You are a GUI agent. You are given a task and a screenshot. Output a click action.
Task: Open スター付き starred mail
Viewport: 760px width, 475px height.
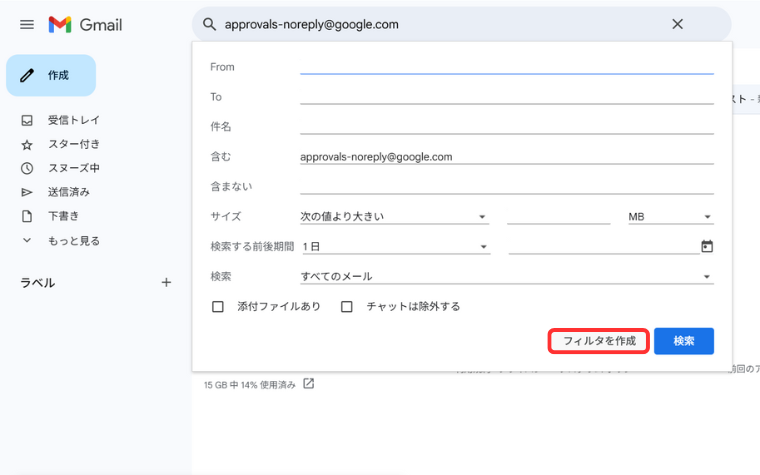73,144
